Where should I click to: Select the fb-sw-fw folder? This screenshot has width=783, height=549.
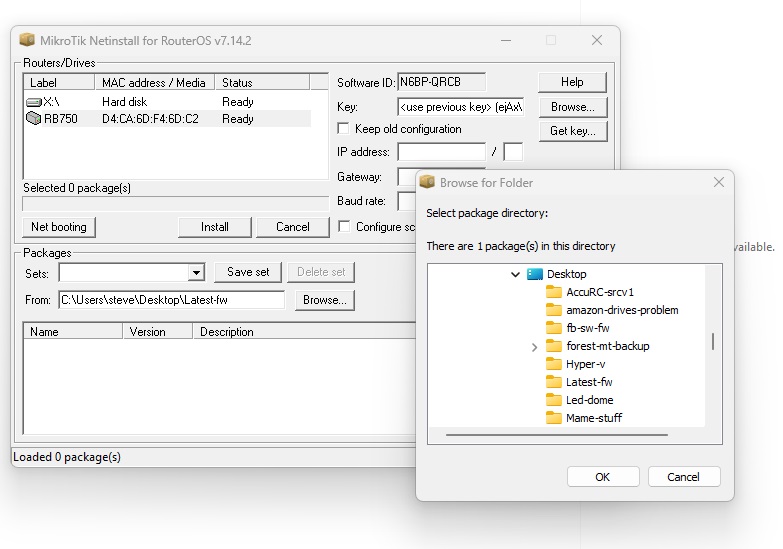588,328
